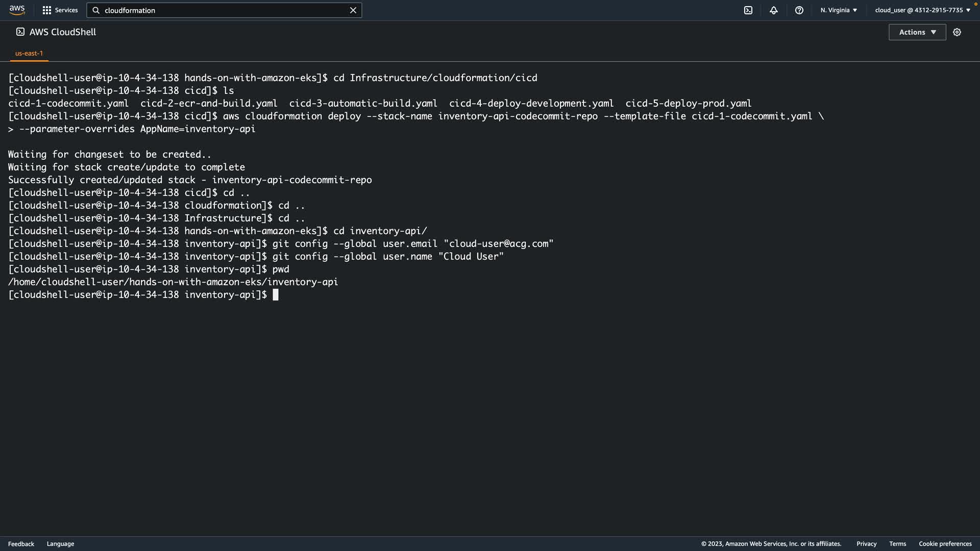The image size is (980, 551).
Task: Open the Terms link
Action: [x=897, y=544]
